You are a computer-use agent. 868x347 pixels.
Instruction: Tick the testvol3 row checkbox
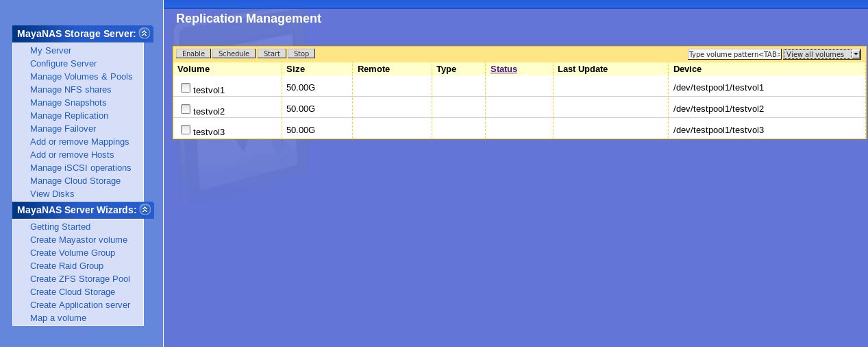click(186, 130)
